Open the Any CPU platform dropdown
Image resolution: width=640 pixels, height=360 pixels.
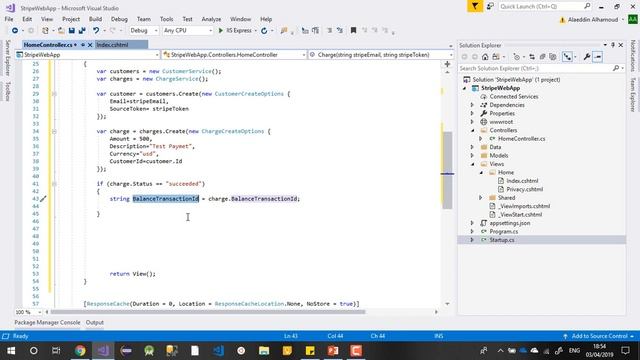[188, 31]
